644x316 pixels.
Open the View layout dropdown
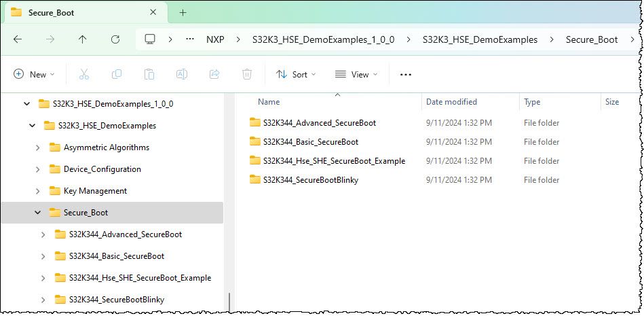click(356, 74)
